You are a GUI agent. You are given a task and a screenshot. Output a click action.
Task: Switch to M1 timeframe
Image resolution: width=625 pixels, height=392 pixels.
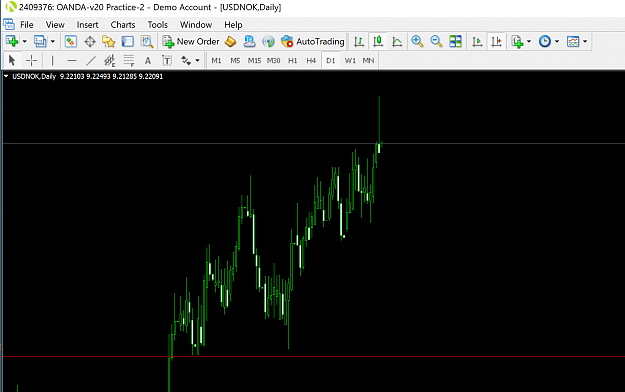click(x=216, y=61)
